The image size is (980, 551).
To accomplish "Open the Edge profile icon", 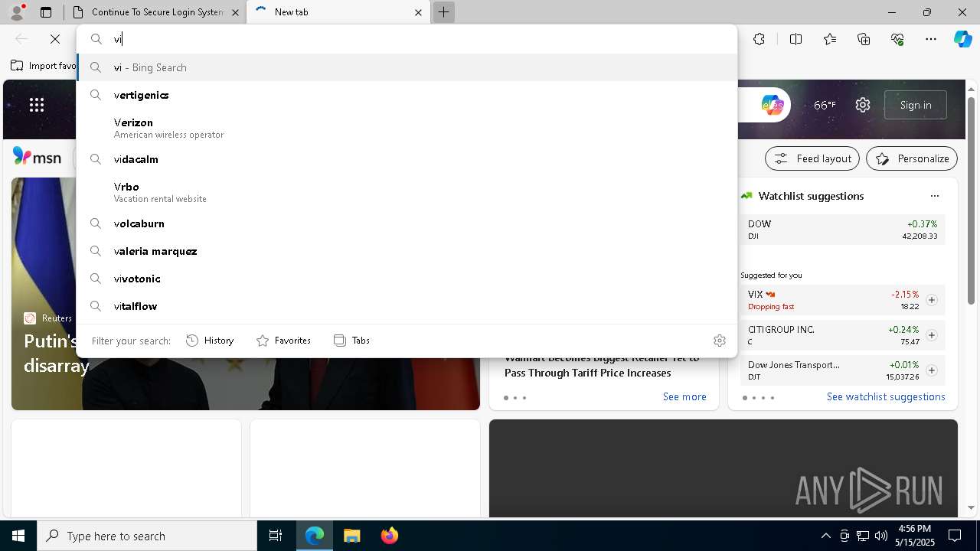I will (x=17, y=12).
